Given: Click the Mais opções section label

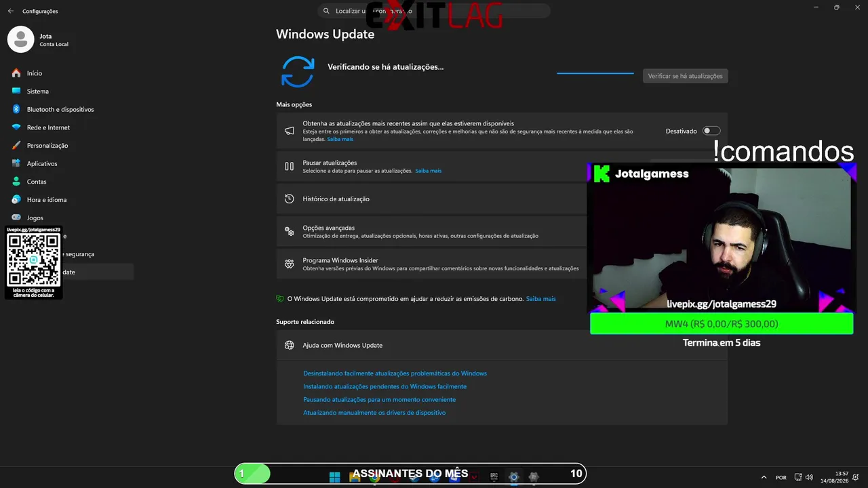Looking at the screenshot, I should [x=294, y=104].
